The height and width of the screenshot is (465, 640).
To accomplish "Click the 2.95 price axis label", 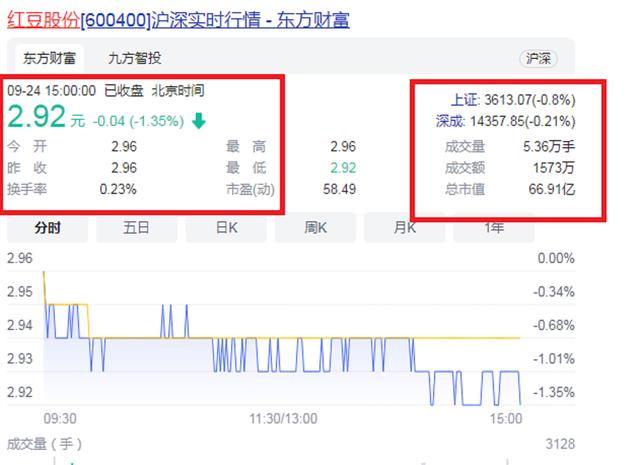I will click(20, 292).
